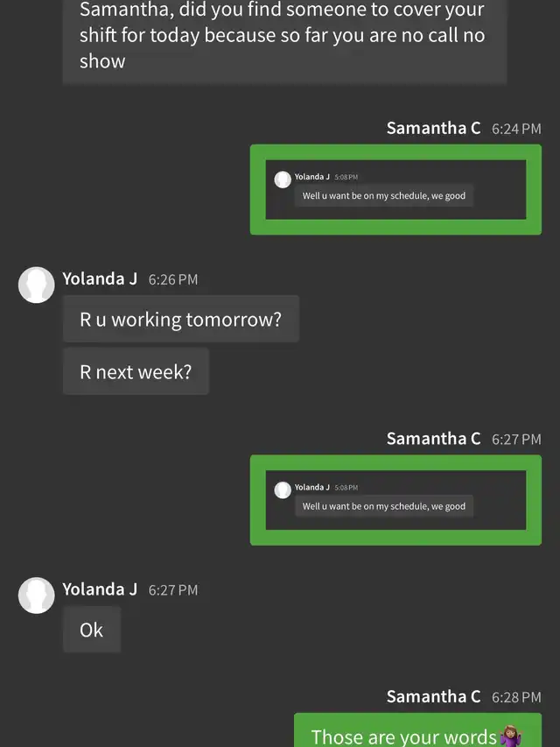560x747 pixels.
Task: Tap the shrug emoji in the last message
Action: [510, 736]
